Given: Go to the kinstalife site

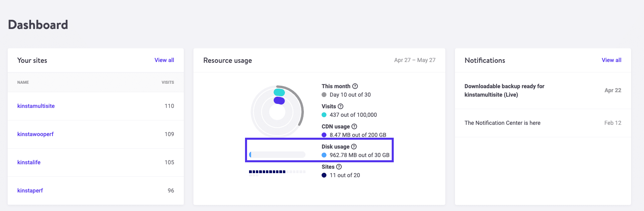Looking at the screenshot, I should point(29,162).
